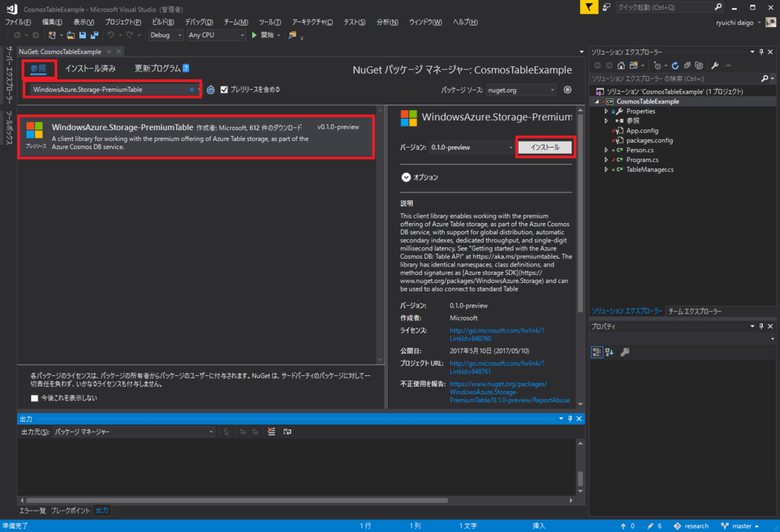Expand the TableManager.cs tree node arrow

tap(606, 170)
